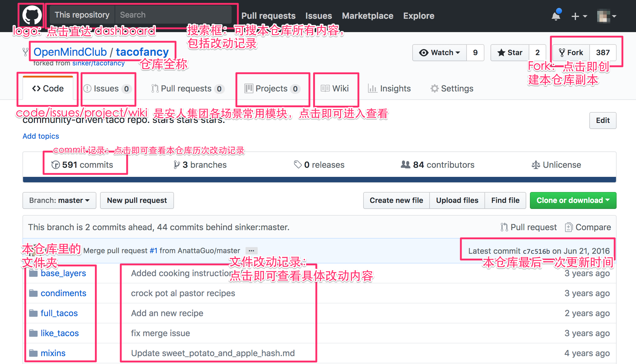View the 0 releases

319,165
